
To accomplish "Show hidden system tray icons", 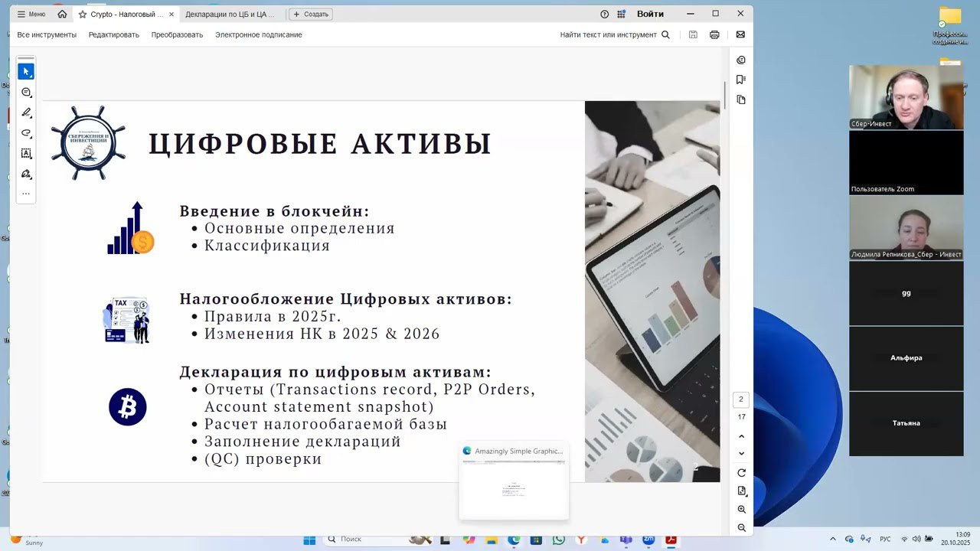I will click(833, 539).
